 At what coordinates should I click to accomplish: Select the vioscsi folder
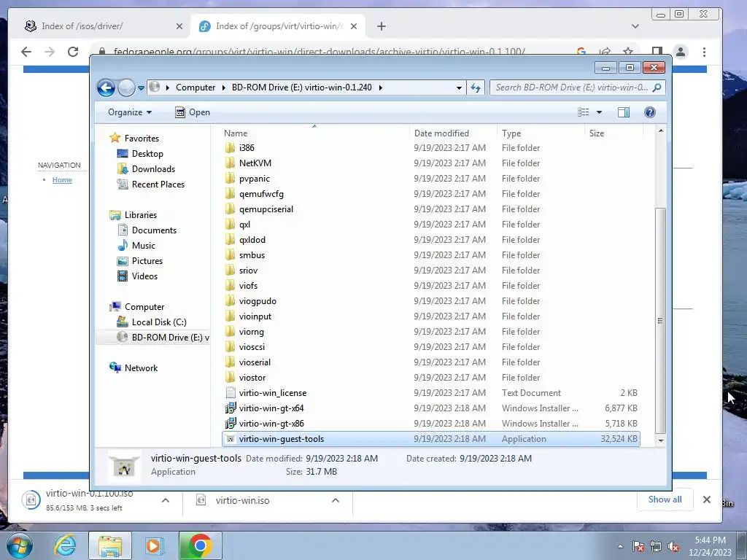point(252,346)
